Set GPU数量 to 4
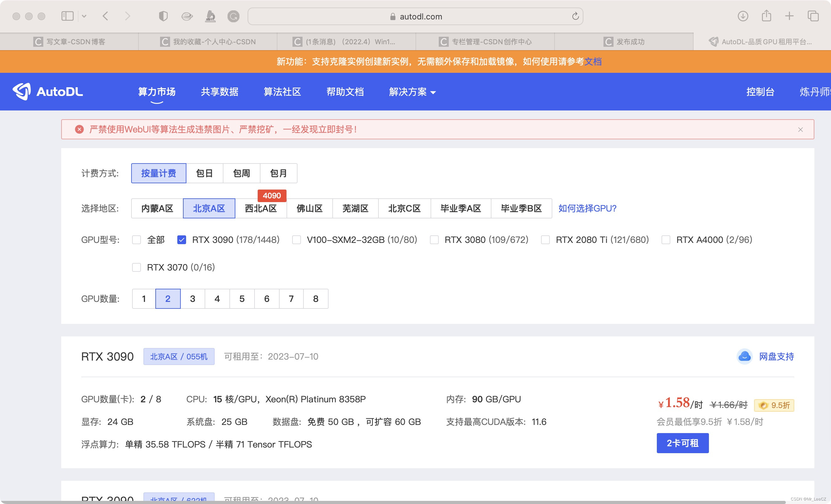831x504 pixels. pyautogui.click(x=217, y=298)
